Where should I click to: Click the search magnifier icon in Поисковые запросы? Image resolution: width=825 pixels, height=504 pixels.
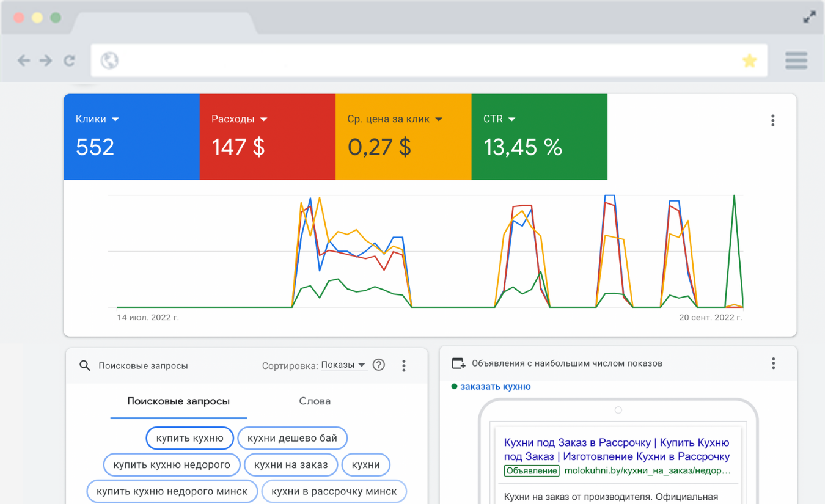(x=85, y=365)
